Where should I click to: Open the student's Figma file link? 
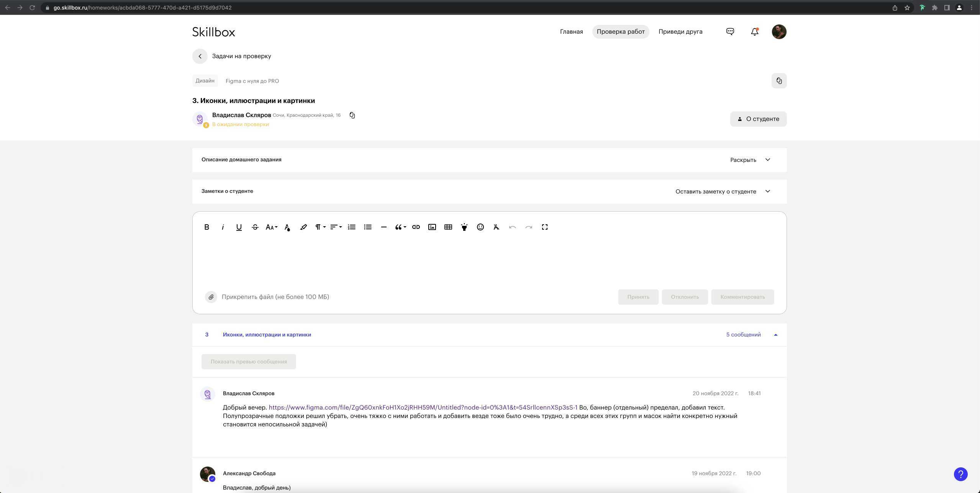[423, 407]
